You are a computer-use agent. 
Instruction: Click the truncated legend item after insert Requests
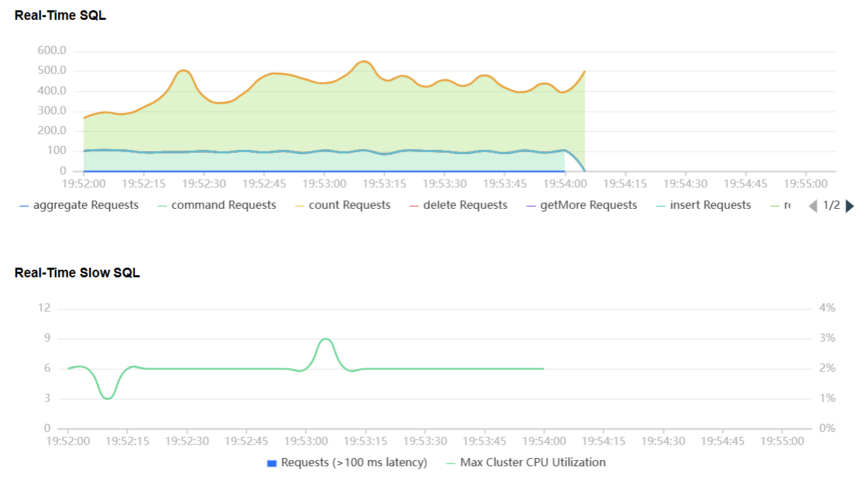(x=780, y=205)
